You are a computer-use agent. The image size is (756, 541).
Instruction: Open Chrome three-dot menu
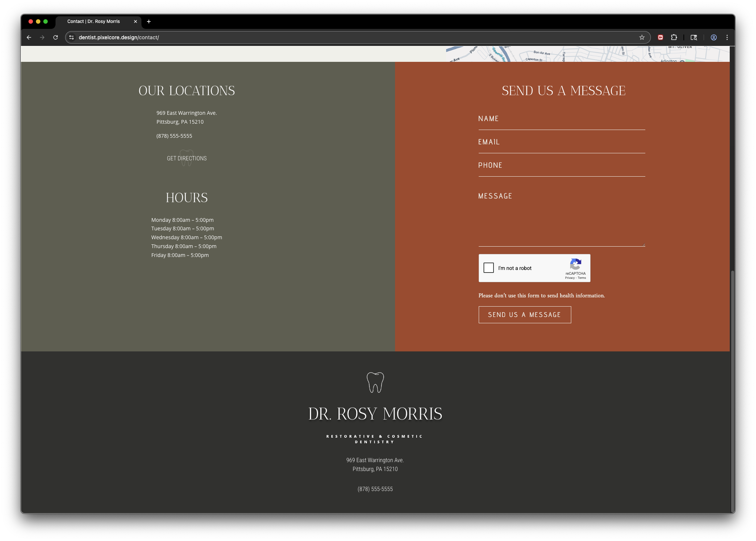point(727,37)
